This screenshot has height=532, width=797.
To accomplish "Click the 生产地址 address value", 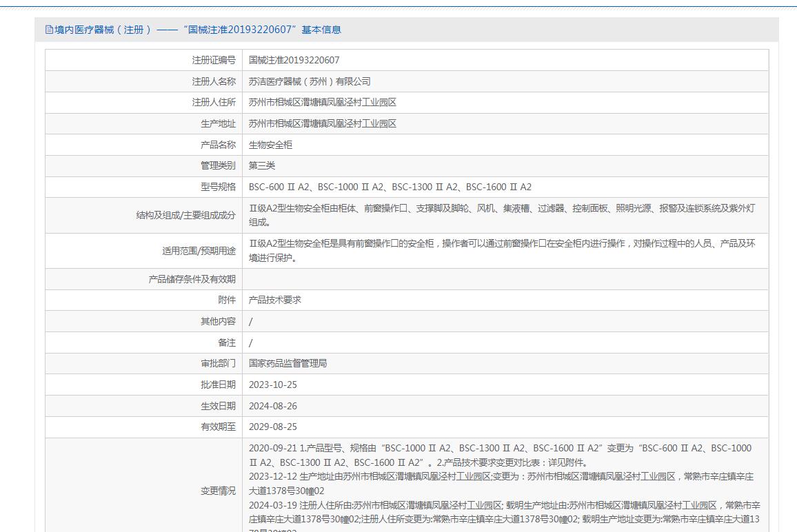I will click(x=322, y=124).
